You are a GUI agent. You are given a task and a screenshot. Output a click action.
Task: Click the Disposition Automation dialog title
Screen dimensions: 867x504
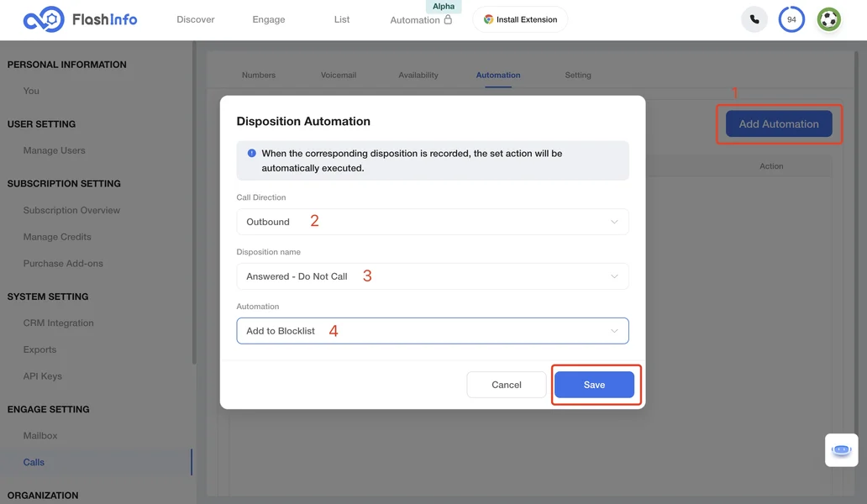[x=303, y=121]
